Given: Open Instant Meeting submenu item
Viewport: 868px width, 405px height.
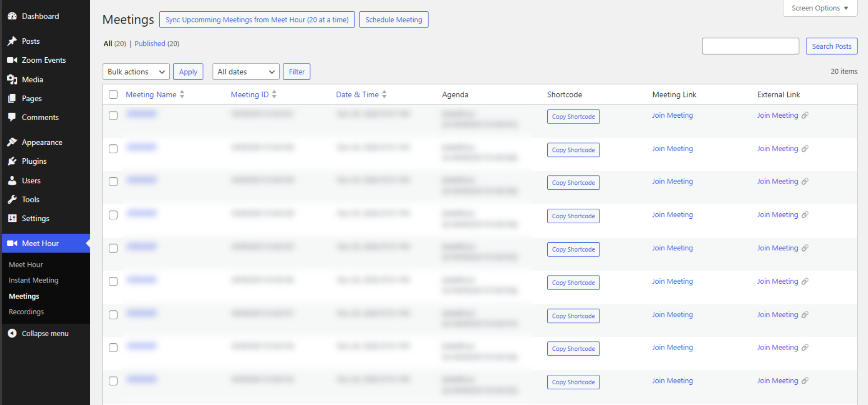Looking at the screenshot, I should [x=34, y=280].
